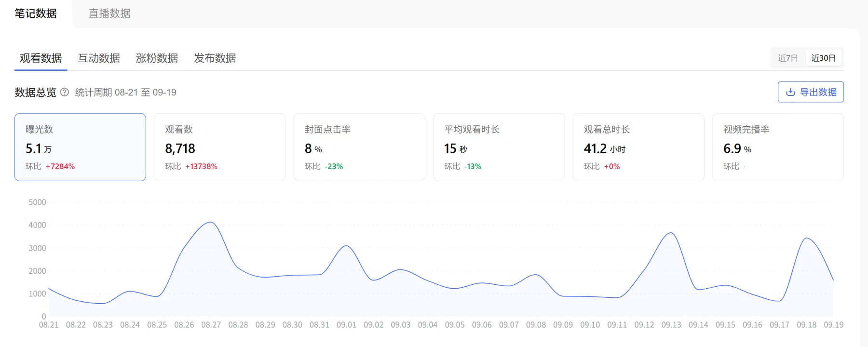Click the 15 秒 duration value
Image resolution: width=868 pixels, height=347 pixels.
pyautogui.click(x=456, y=148)
